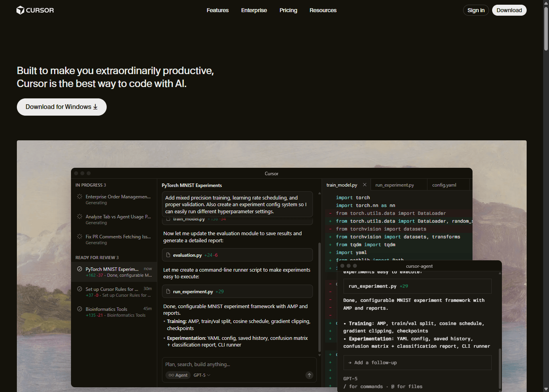
Task: Click 'from tqdm import tqdm' code line
Action: pos(365,245)
